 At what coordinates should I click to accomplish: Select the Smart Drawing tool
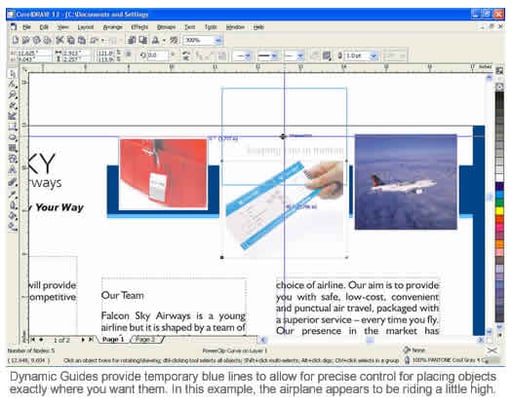pos(12,116)
